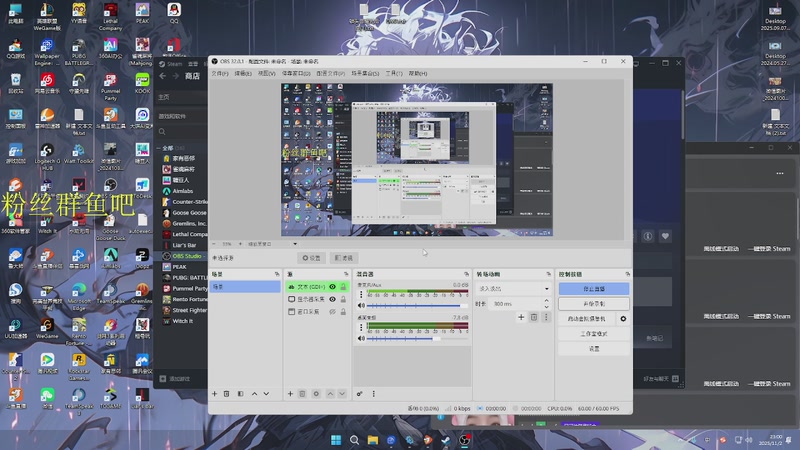800x450 pixels.
Task: Move scene down with arrow icon
Action: point(266,394)
